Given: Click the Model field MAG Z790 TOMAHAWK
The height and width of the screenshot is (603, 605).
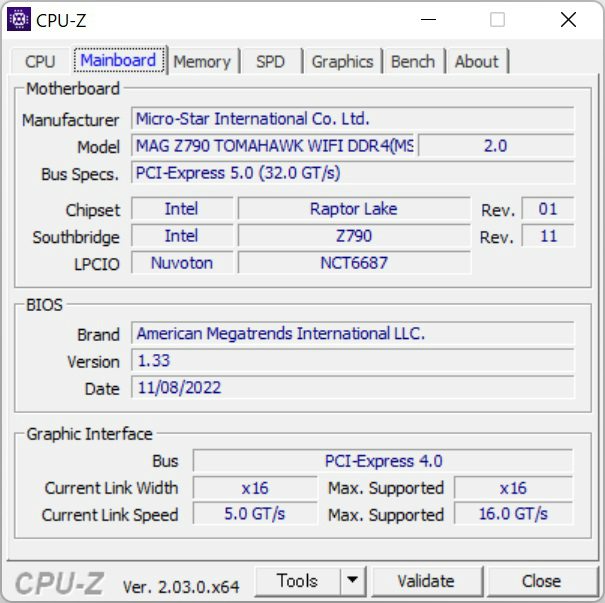Looking at the screenshot, I should click(x=273, y=146).
